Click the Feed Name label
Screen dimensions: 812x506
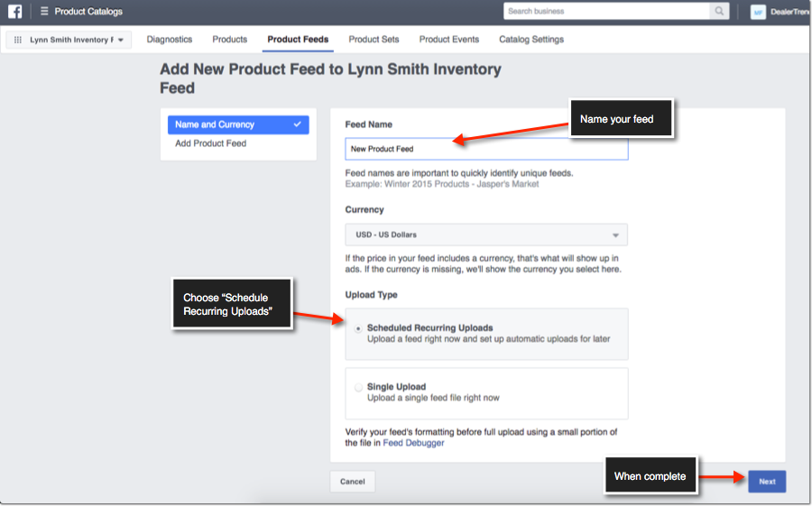[x=369, y=124]
